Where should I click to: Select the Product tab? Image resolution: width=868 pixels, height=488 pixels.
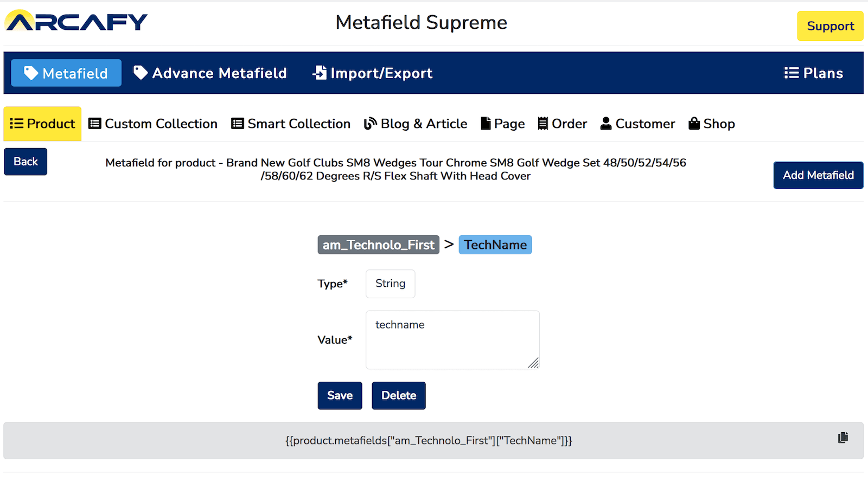click(42, 124)
